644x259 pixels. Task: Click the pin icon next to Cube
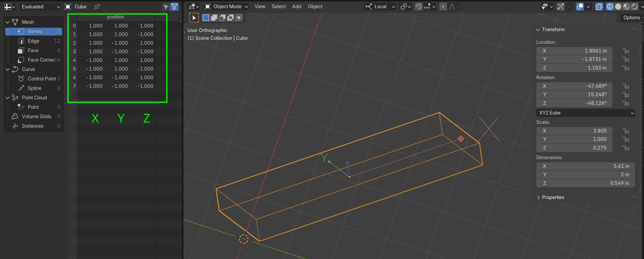pos(97,7)
